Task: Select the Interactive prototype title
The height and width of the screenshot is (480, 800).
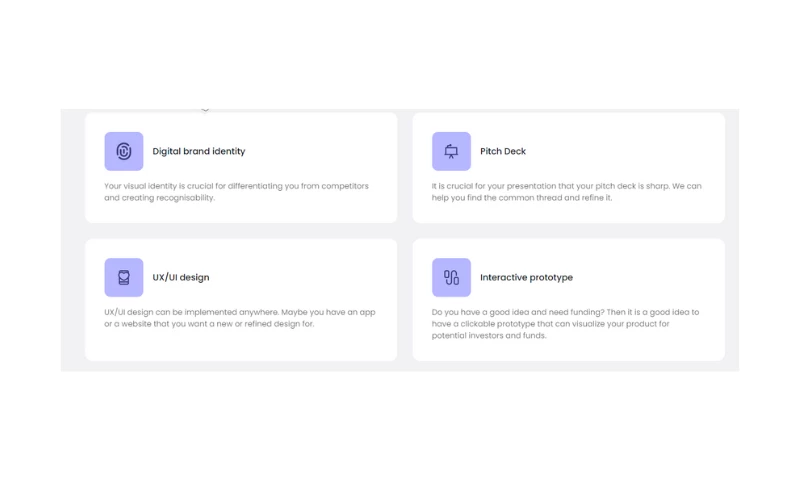Action: 526,278
